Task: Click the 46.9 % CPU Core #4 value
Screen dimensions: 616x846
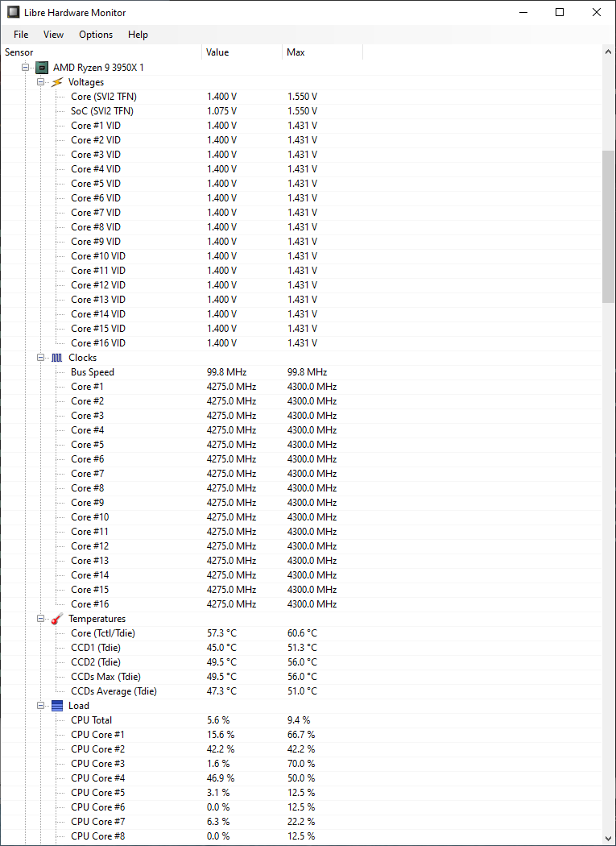Action: (221, 778)
